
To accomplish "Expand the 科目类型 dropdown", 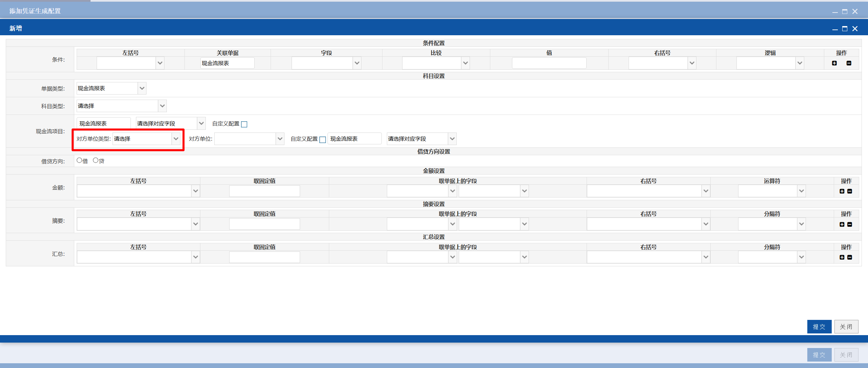I will point(121,106).
